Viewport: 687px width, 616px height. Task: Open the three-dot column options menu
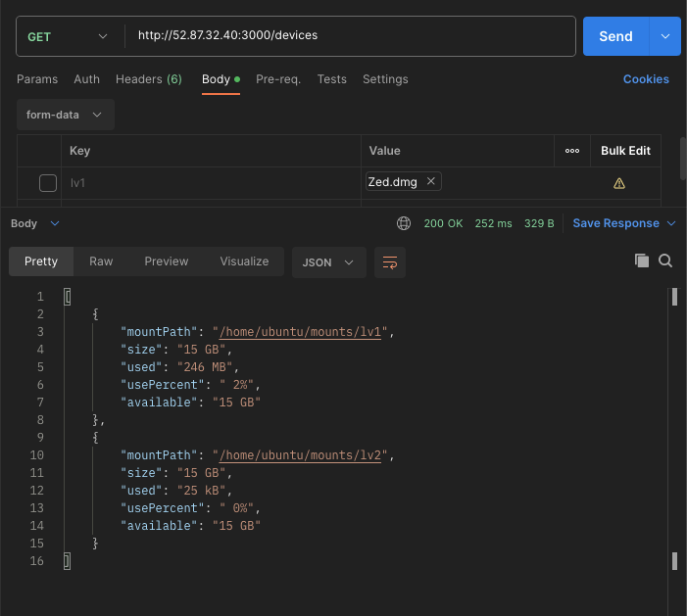click(x=571, y=151)
